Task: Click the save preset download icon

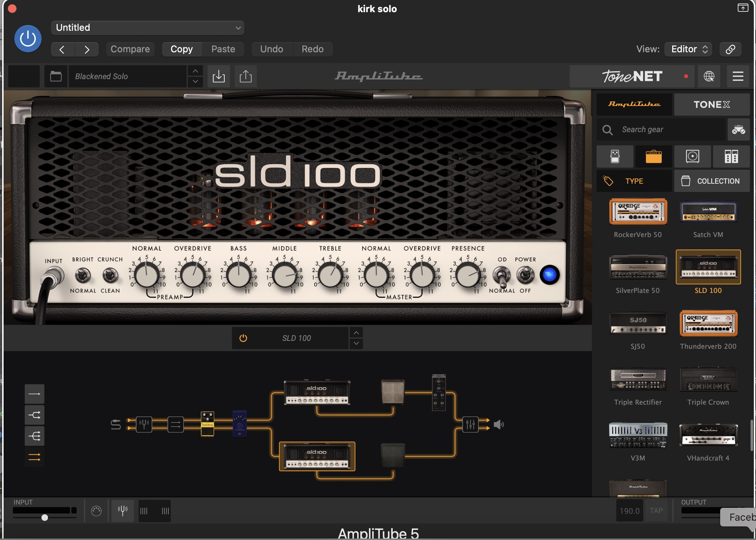Action: coord(219,76)
